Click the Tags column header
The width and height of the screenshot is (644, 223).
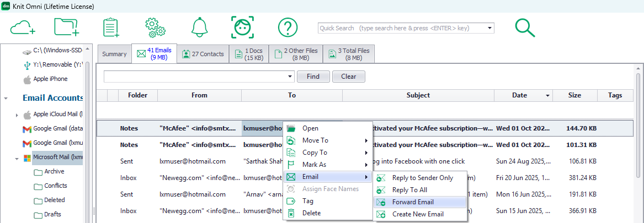[x=615, y=95]
